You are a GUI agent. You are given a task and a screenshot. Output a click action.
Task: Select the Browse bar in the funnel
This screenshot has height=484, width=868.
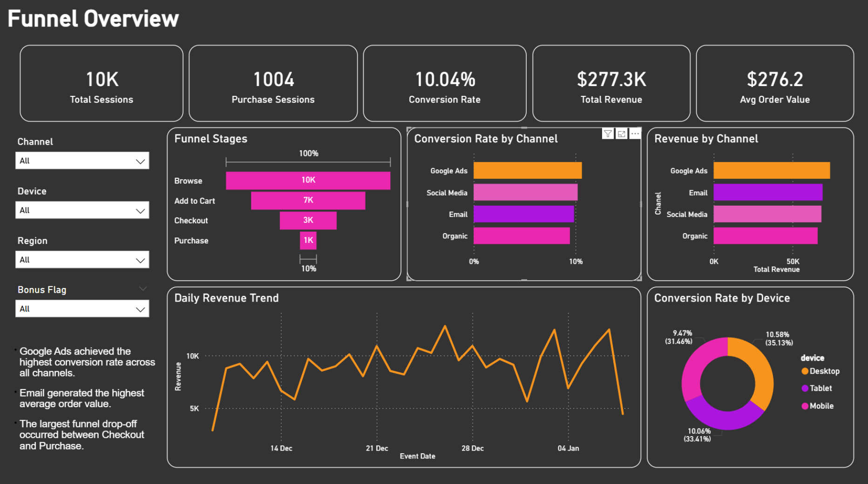308,181
